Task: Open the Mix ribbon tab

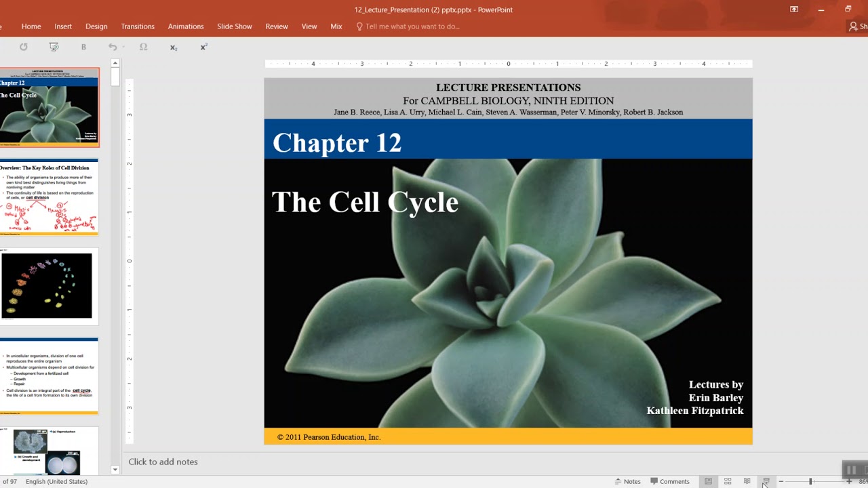Action: coord(336,26)
